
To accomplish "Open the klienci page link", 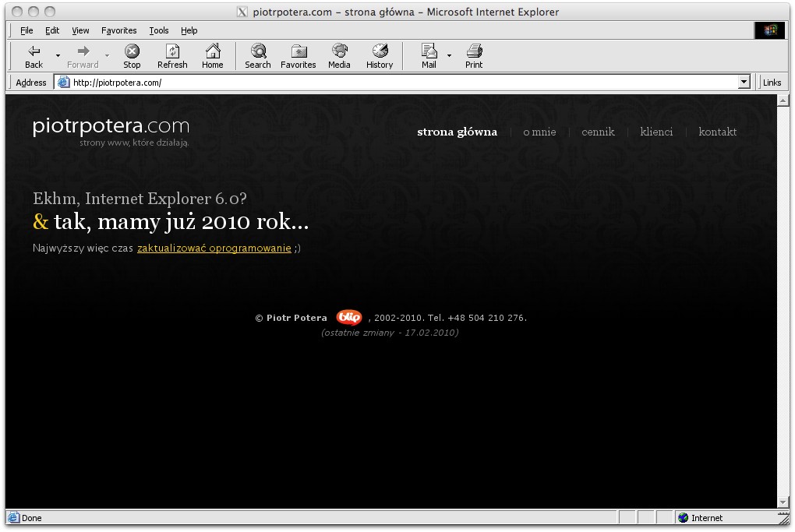I will [x=656, y=132].
